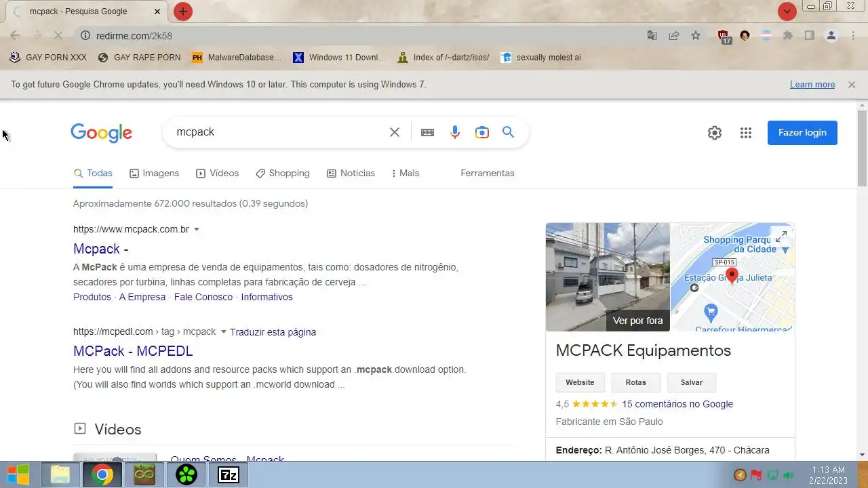Start voice search with the microphone icon

(x=455, y=132)
